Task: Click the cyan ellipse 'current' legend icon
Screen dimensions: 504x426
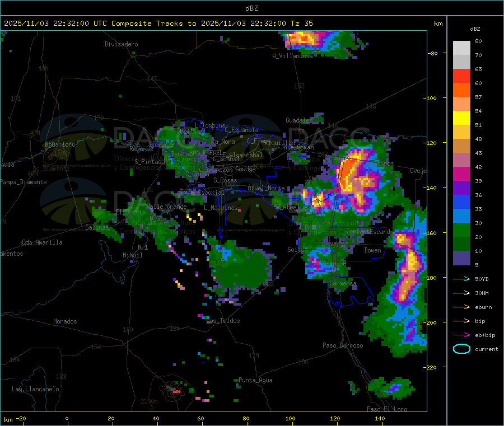Action: point(461,349)
